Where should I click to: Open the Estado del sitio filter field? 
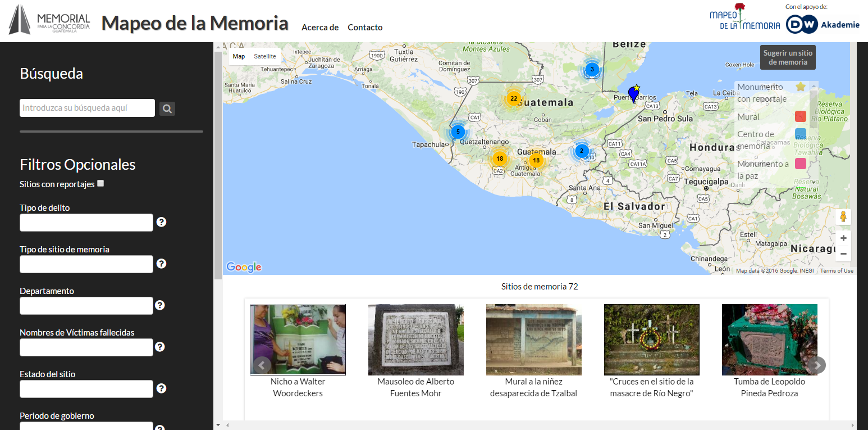(86, 389)
